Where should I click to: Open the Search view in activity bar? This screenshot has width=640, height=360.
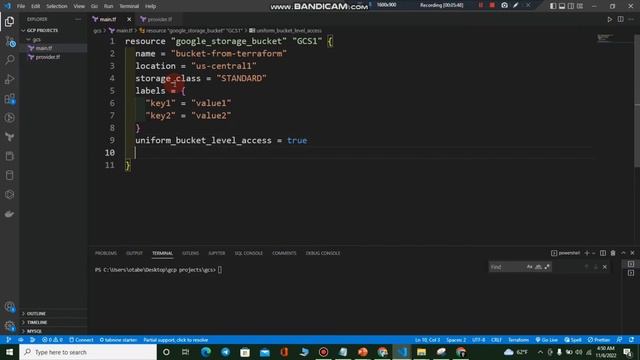9,60
